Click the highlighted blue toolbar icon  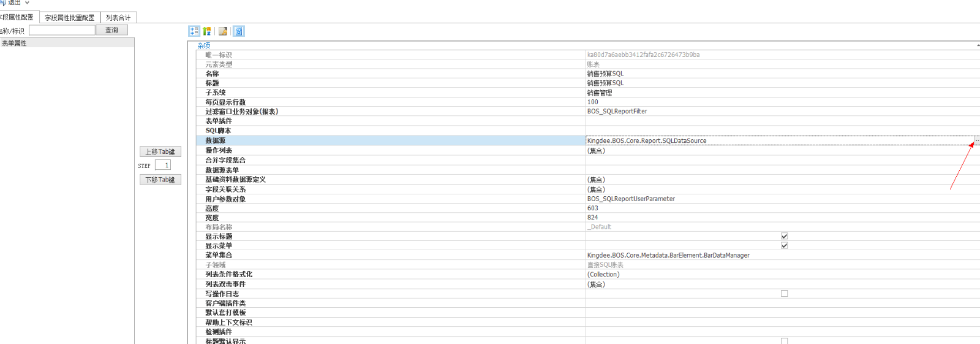239,31
